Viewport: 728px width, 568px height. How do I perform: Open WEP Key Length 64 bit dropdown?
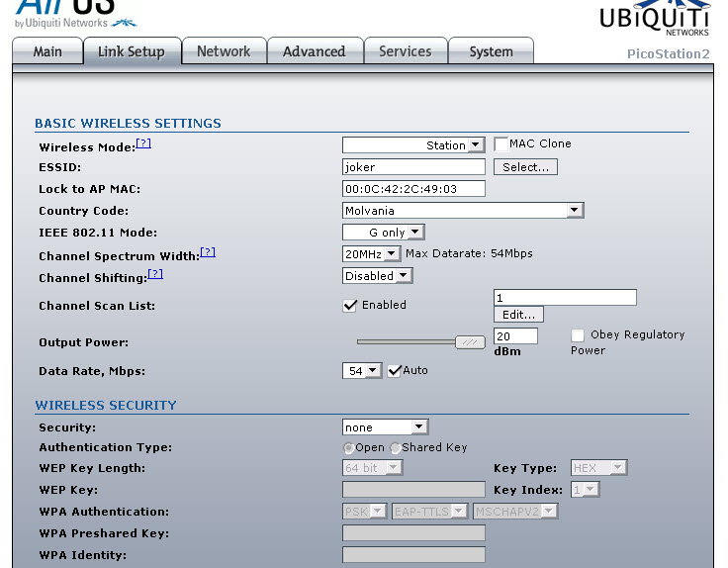(372, 468)
